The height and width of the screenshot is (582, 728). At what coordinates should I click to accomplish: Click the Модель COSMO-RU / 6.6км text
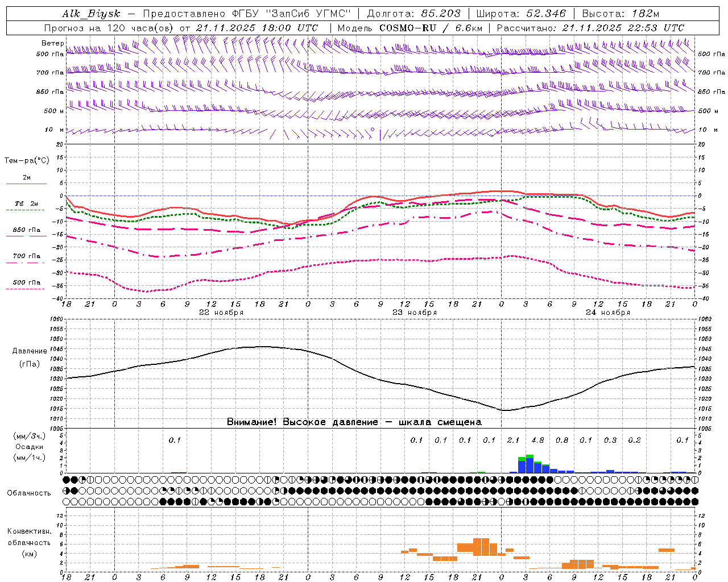(409, 28)
